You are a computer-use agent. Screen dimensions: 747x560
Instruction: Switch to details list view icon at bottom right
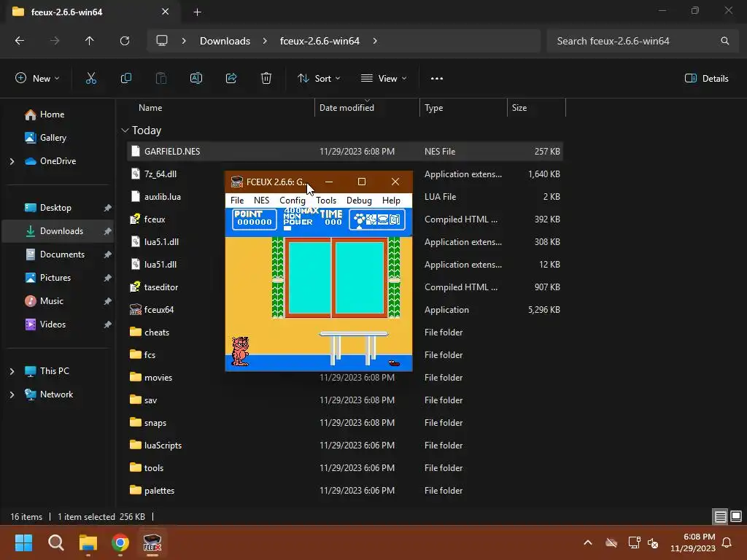[720, 516]
